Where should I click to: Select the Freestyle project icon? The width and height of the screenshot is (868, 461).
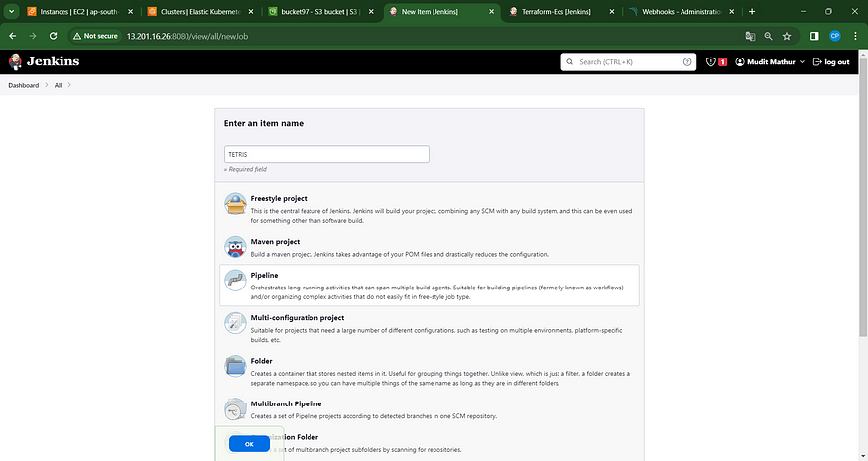235,203
